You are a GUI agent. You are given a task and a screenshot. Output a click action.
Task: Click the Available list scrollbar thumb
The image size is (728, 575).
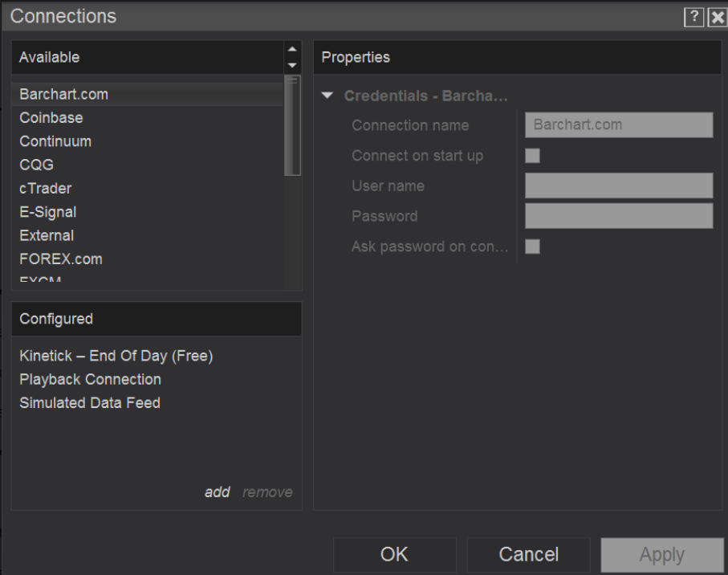click(292, 125)
